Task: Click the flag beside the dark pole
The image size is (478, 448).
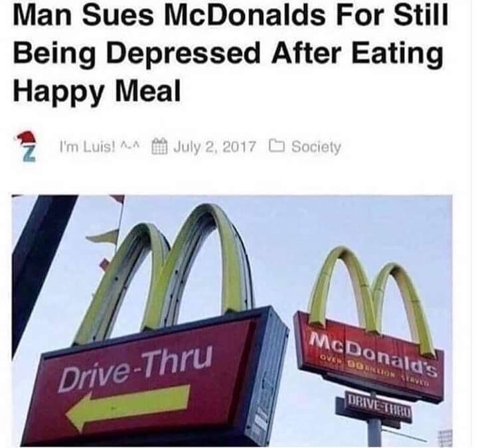Action: 104,236
